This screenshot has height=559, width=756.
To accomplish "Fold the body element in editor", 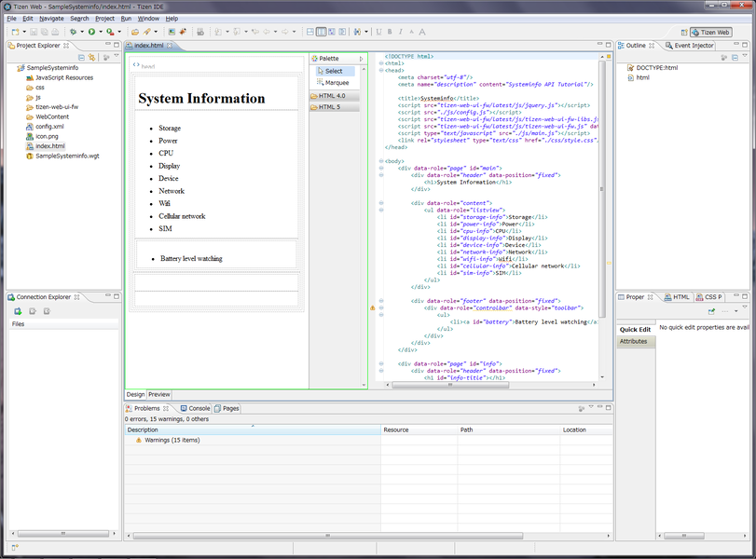I will tap(381, 161).
